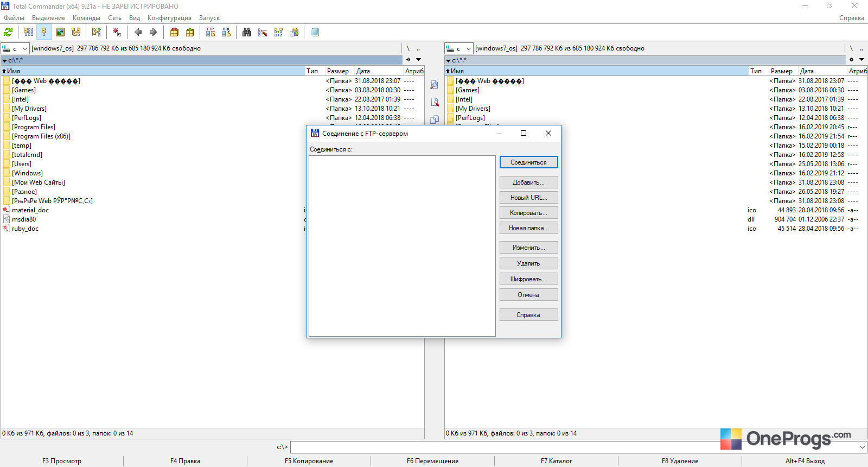Open the Выделение menu
The height and width of the screenshot is (467, 868).
click(x=48, y=18)
